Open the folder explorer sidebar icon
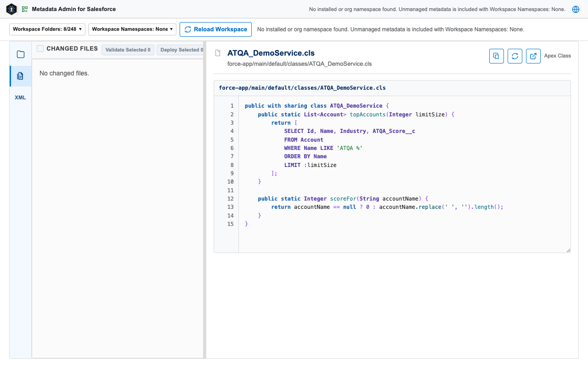588x368 pixels. click(x=21, y=54)
